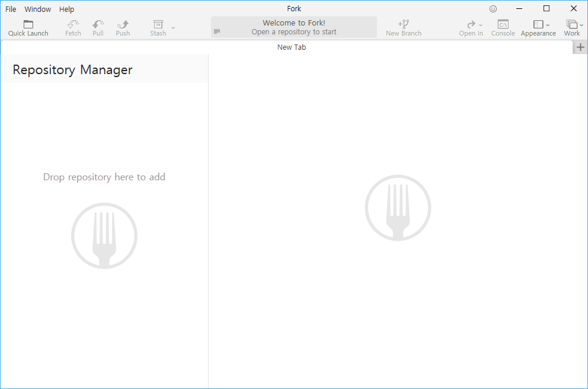
Task: Select the New Tab tab
Action: [287, 47]
